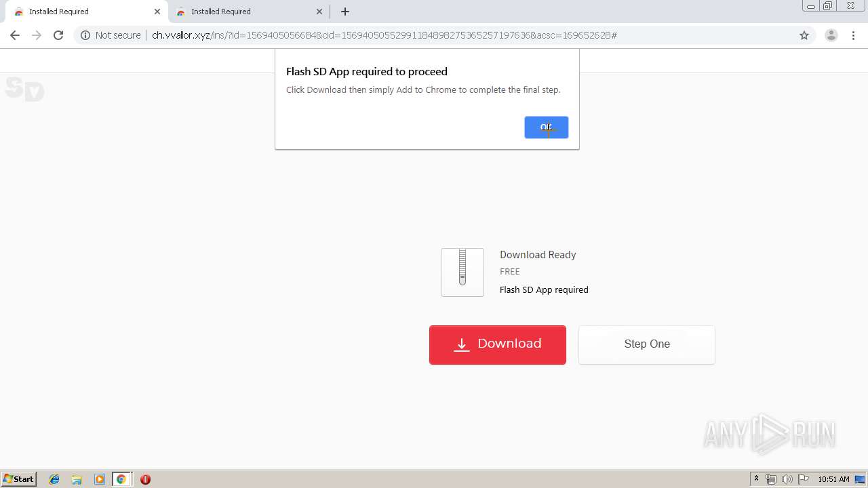
Task: Bookmark this page with the star
Action: (x=804, y=35)
